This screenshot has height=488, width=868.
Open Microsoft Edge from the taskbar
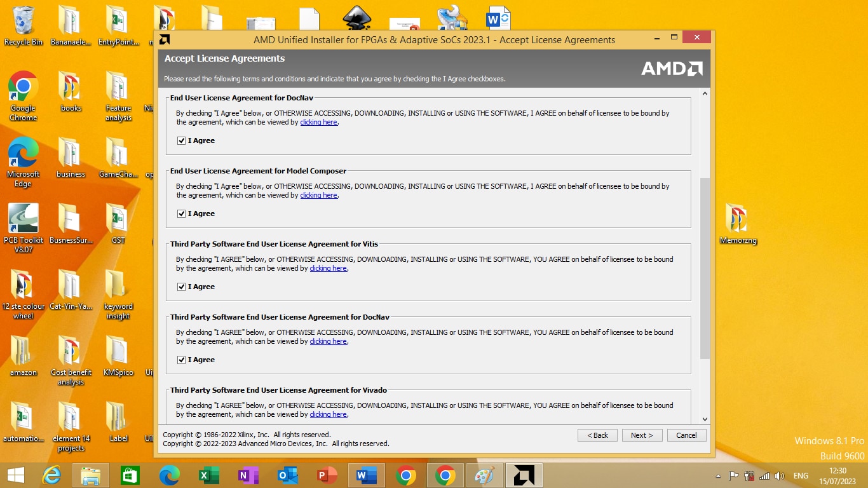tap(170, 475)
